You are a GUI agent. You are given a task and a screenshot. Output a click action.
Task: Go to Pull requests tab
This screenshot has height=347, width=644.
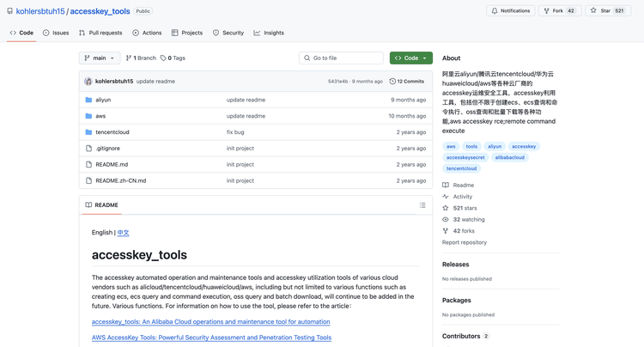100,33
